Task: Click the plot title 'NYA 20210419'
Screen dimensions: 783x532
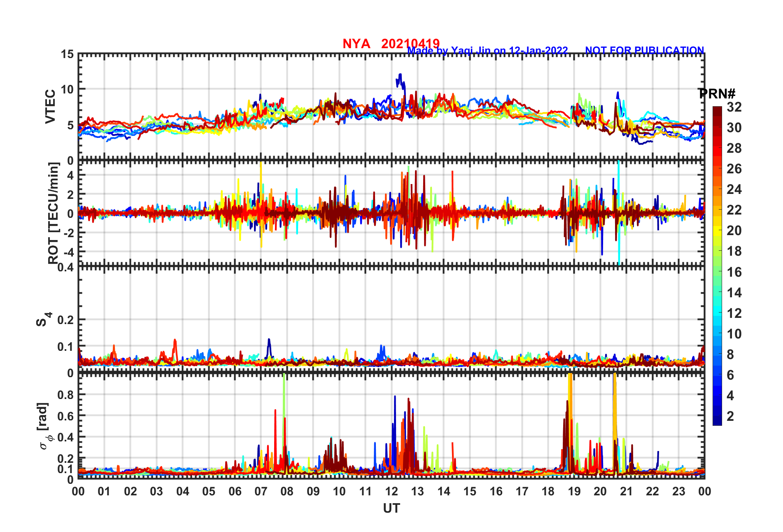Action: coord(391,43)
